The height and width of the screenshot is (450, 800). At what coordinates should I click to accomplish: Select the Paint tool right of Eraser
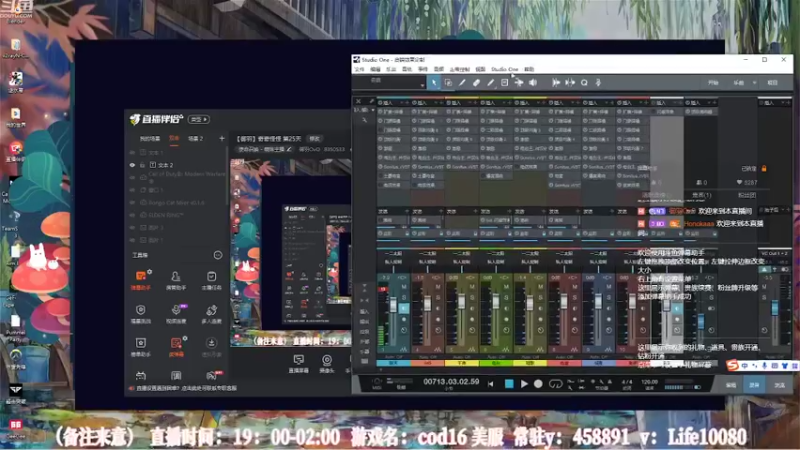490,83
